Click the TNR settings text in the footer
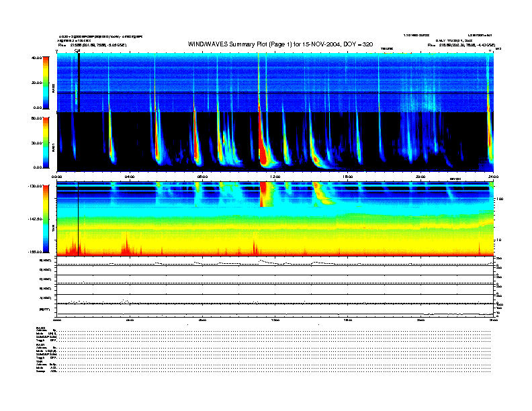 click(47, 366)
